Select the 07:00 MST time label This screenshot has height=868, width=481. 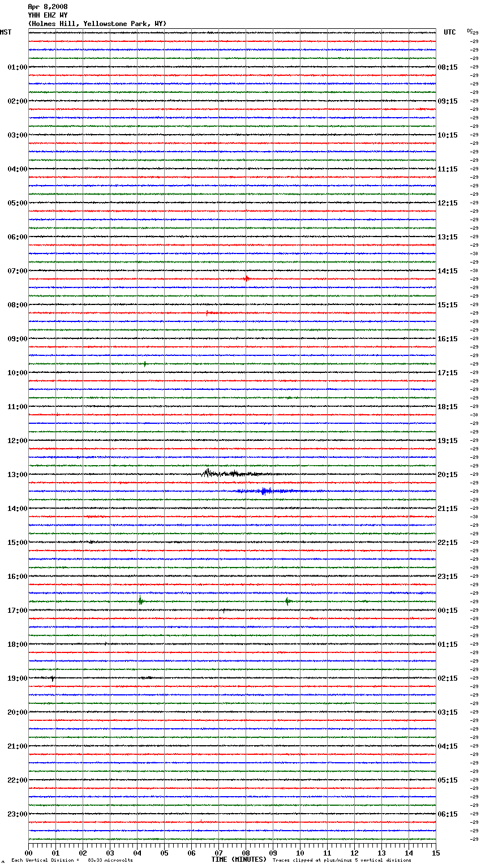[x=18, y=271]
